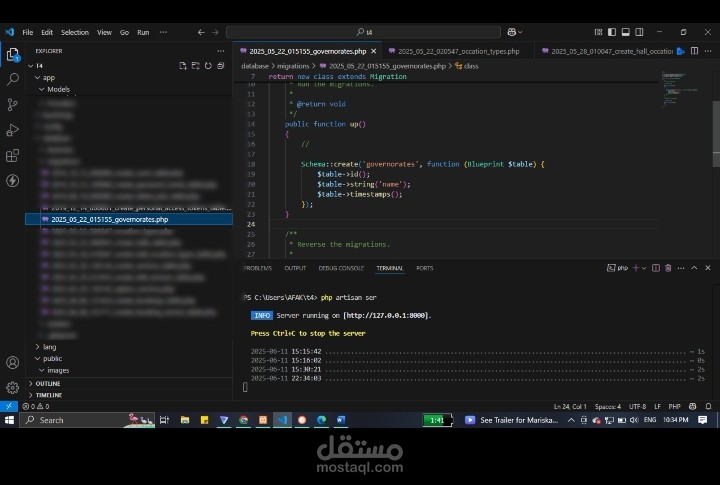Toggle the primary side bar
The width and height of the screenshot is (720, 485).
[x=612, y=32]
